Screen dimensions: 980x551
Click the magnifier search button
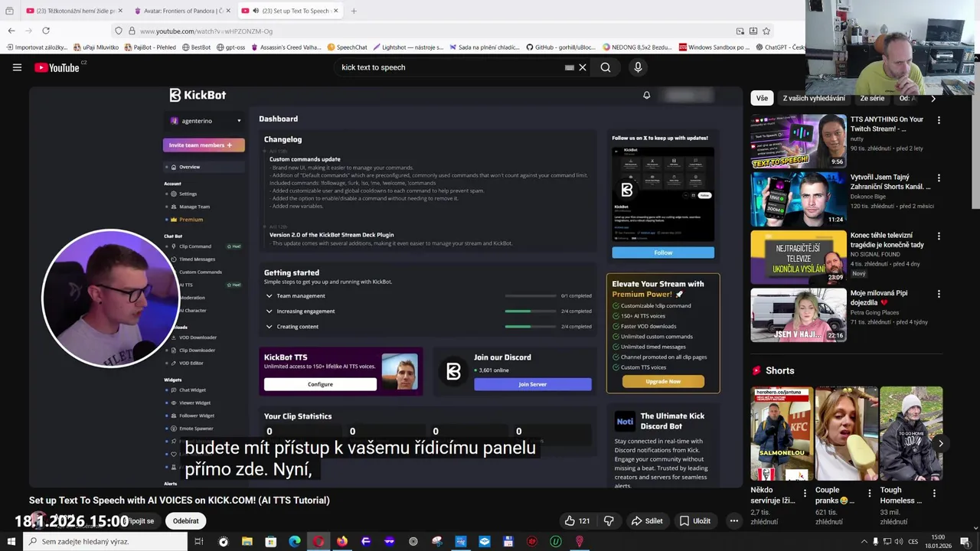coord(606,67)
